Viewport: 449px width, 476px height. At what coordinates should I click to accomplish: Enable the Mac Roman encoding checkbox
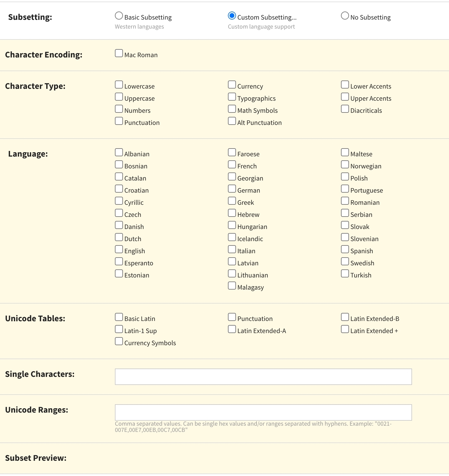tap(119, 53)
